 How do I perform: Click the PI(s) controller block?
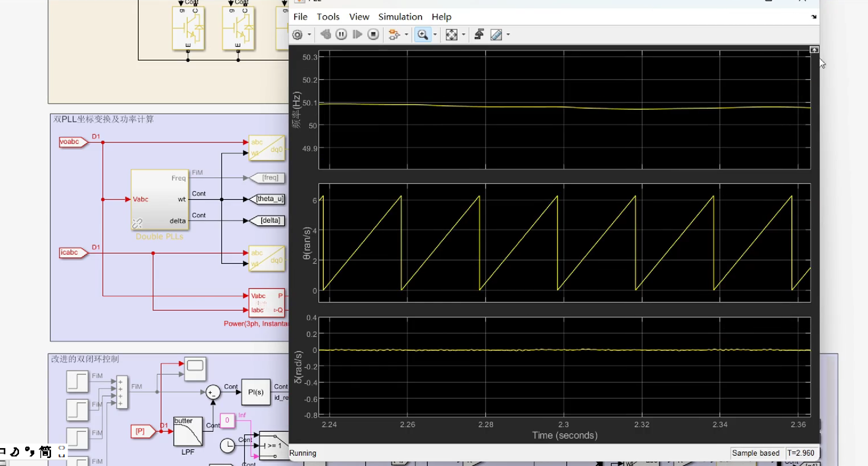pos(256,392)
